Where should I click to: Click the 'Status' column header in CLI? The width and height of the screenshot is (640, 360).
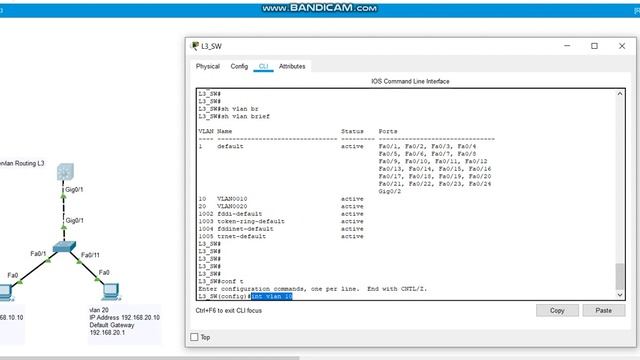[x=352, y=131]
